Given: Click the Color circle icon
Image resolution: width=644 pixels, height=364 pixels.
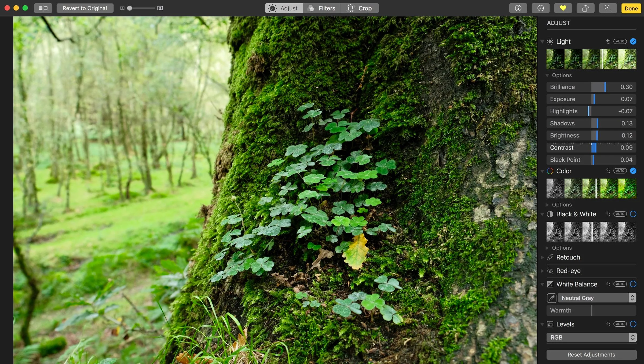Looking at the screenshot, I should point(550,171).
